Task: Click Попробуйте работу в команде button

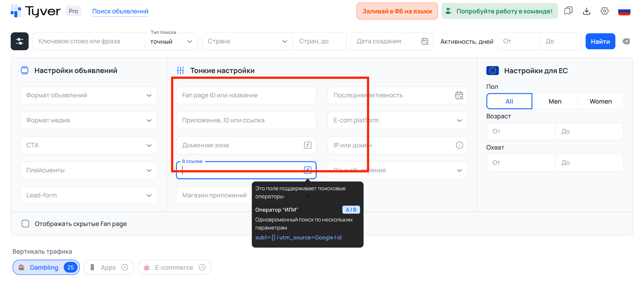Action: pos(500,11)
